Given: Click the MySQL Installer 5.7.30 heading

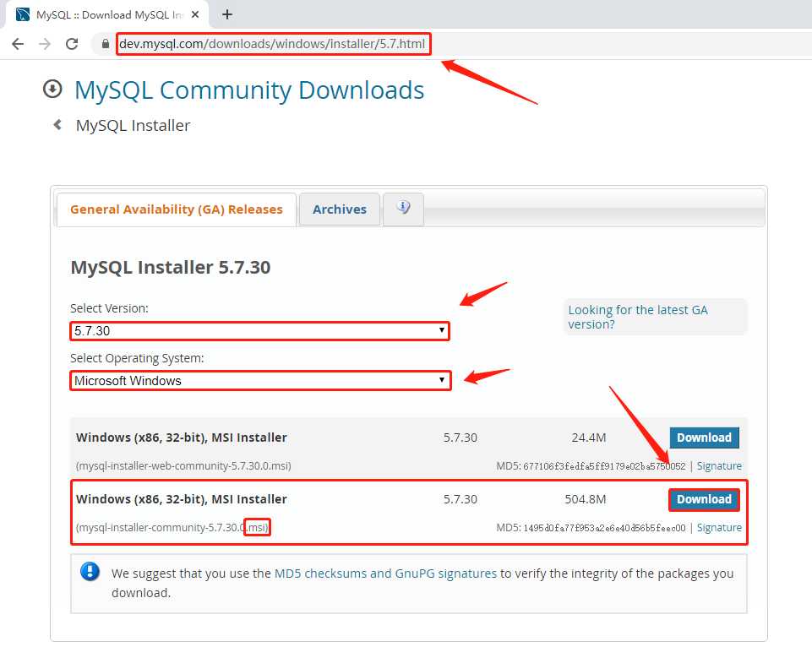Looking at the screenshot, I should (x=171, y=267).
